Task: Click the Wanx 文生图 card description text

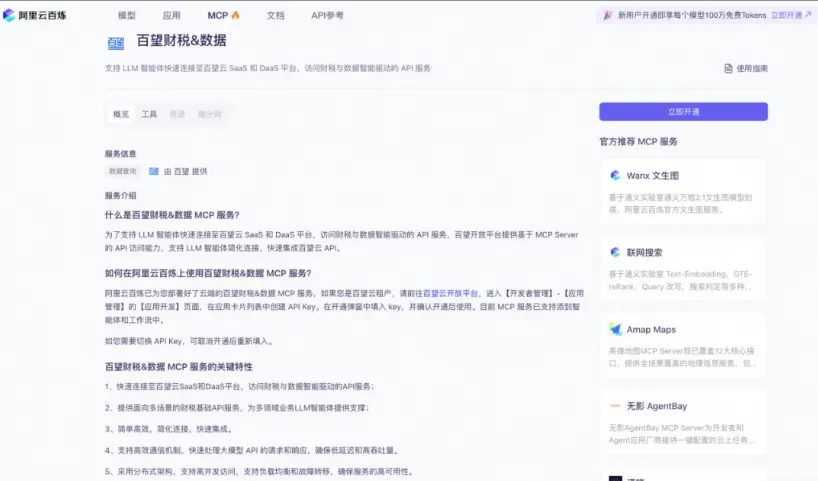Action: pos(681,203)
